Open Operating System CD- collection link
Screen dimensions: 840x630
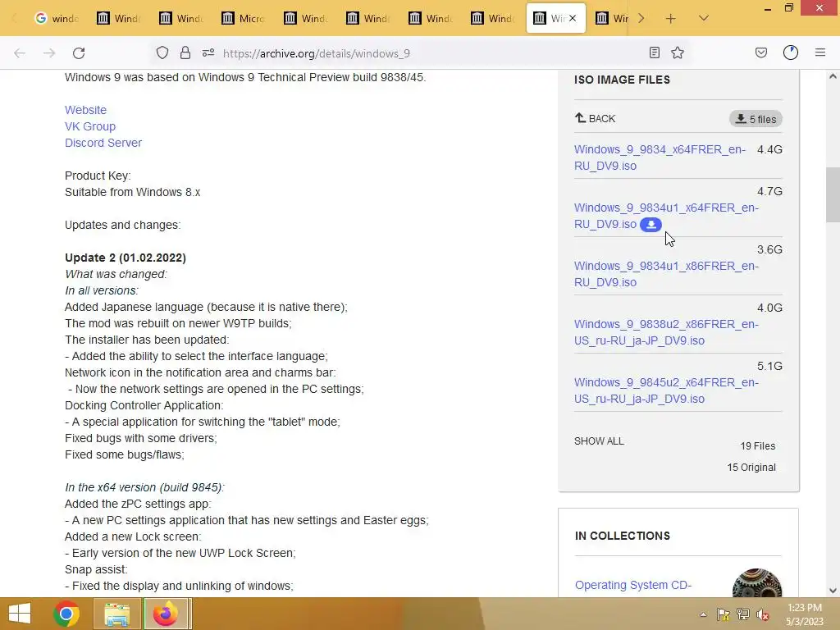pos(633,585)
